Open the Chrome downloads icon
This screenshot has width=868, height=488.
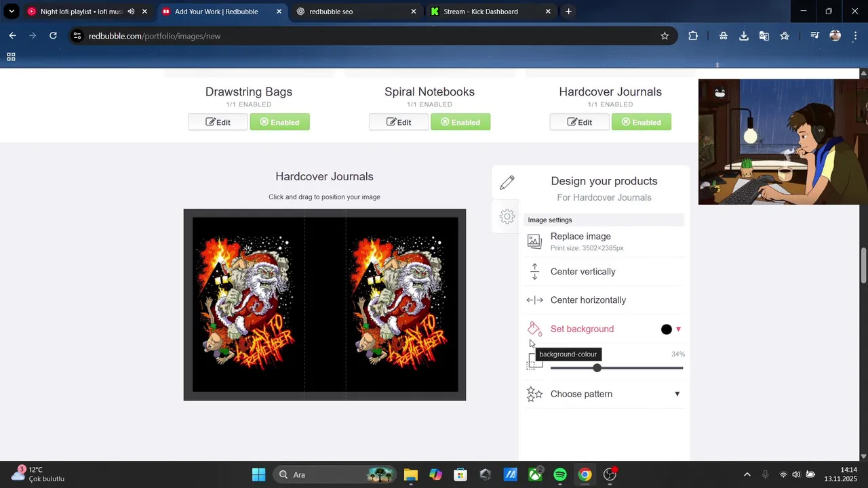point(744,36)
